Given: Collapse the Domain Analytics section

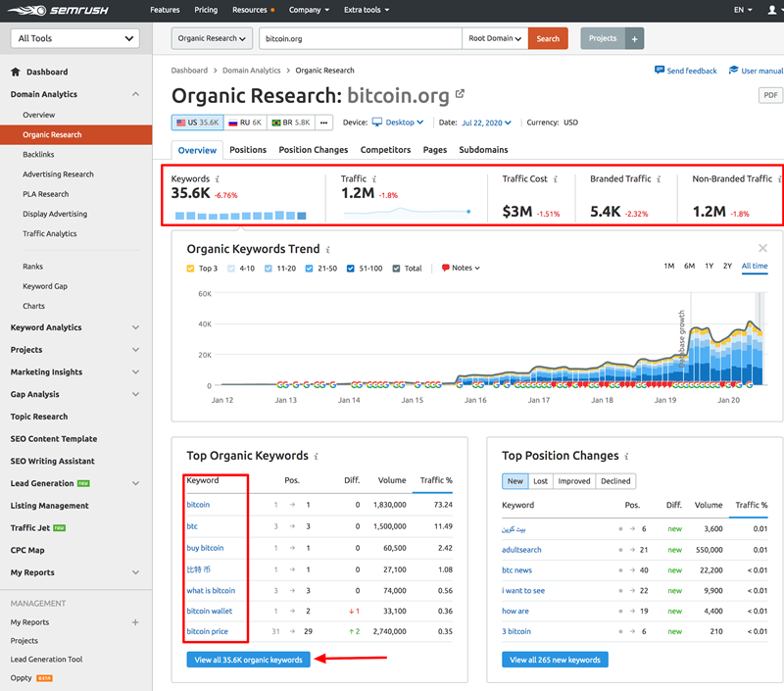Looking at the screenshot, I should click(x=135, y=94).
